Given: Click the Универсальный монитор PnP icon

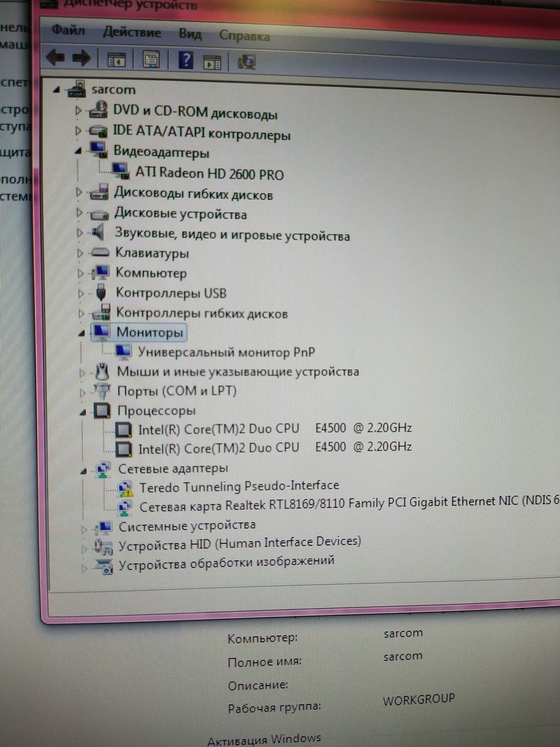Looking at the screenshot, I should [x=124, y=351].
